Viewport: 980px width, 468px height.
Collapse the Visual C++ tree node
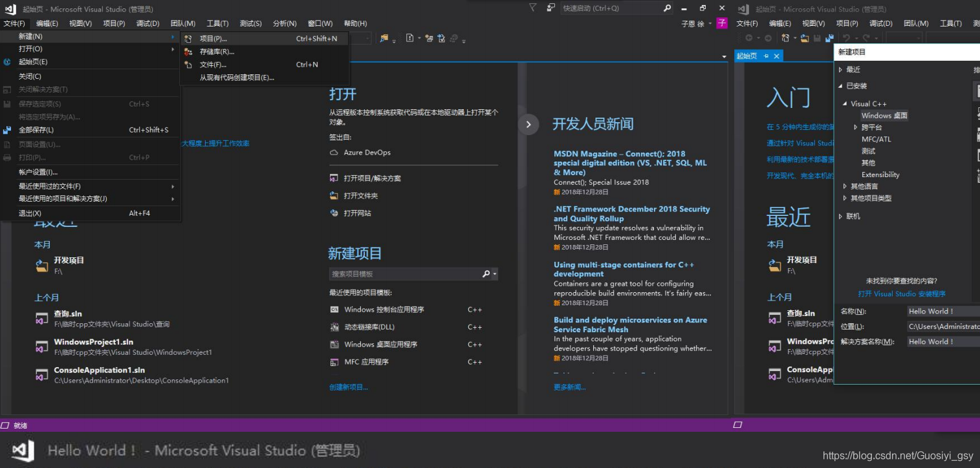pos(844,103)
